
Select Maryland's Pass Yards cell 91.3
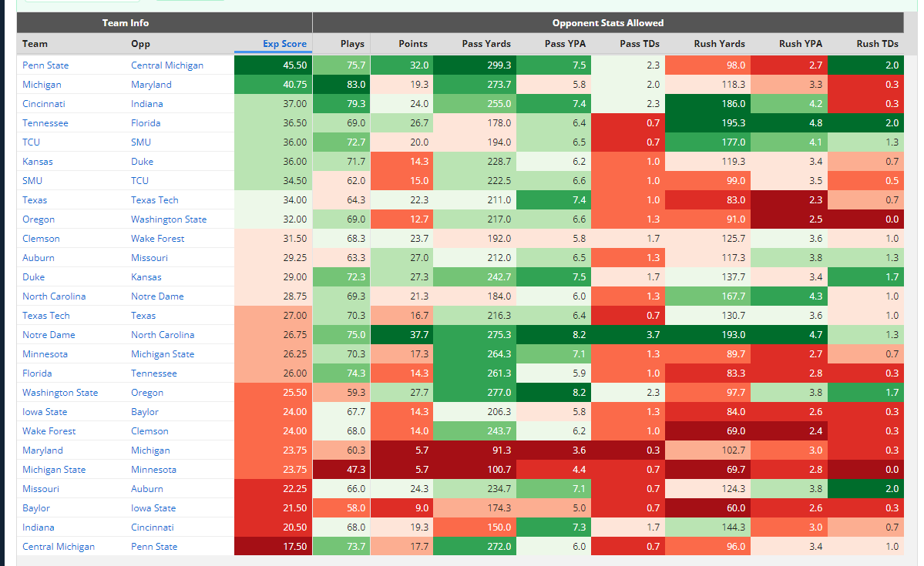[475, 450]
